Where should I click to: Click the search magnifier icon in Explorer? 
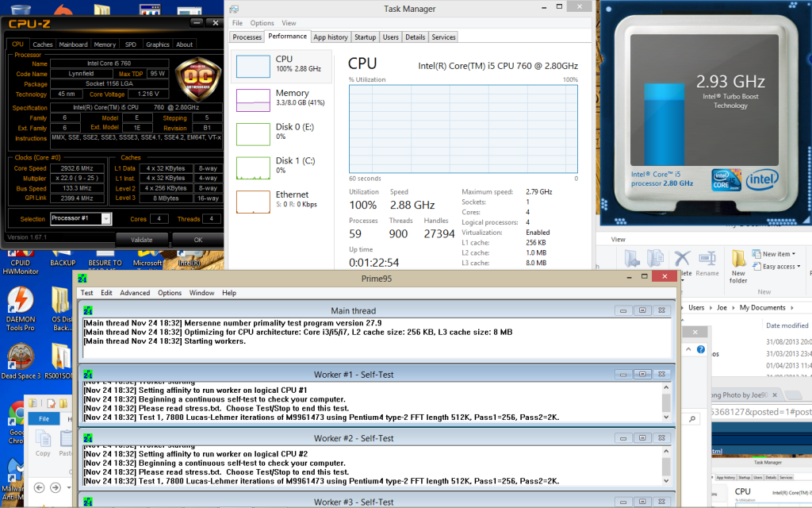pyautogui.click(x=692, y=419)
